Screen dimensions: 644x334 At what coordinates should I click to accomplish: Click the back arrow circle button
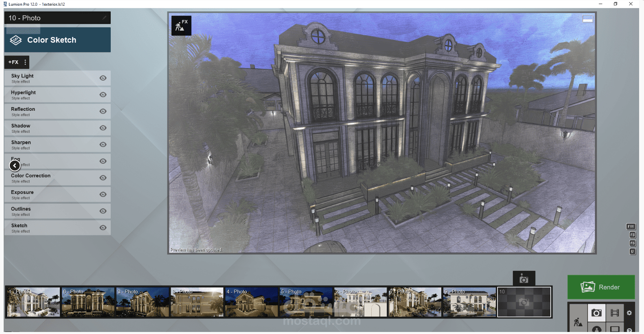click(x=15, y=165)
